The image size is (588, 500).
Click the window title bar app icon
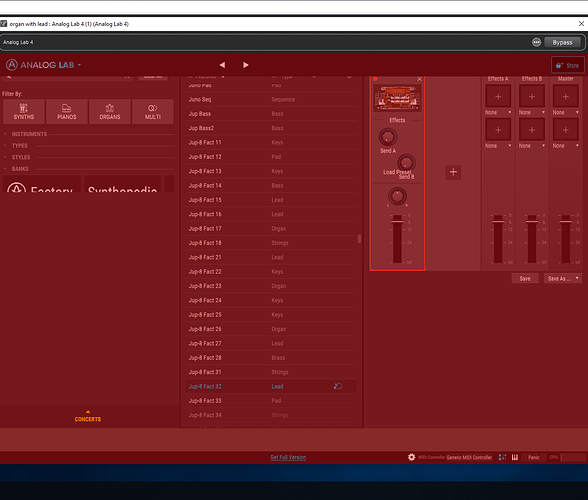[4, 24]
